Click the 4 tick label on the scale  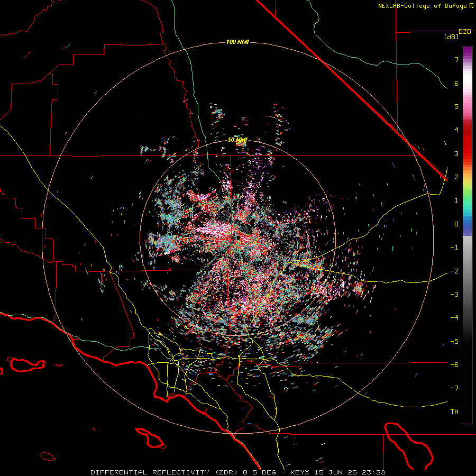coord(456,130)
